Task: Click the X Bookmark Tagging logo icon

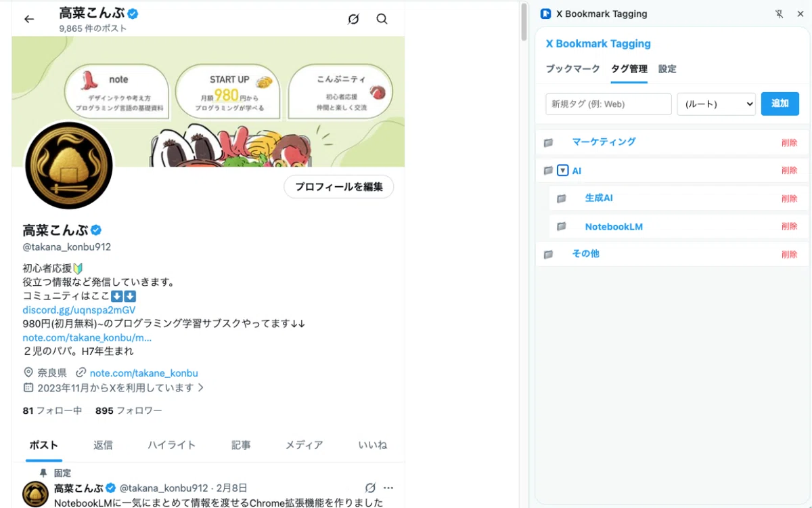Action: [x=545, y=14]
